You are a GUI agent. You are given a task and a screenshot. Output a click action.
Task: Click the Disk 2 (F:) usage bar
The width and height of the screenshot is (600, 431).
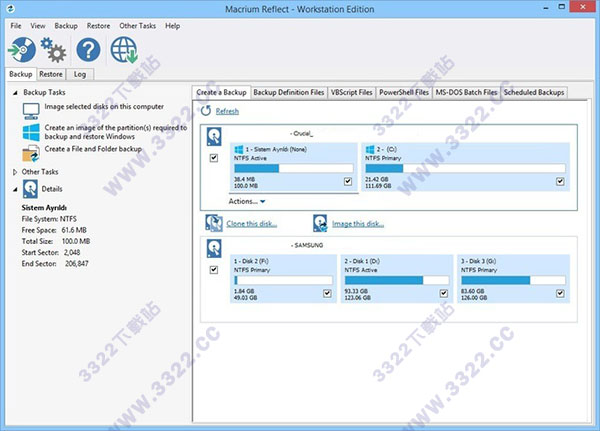click(283, 281)
